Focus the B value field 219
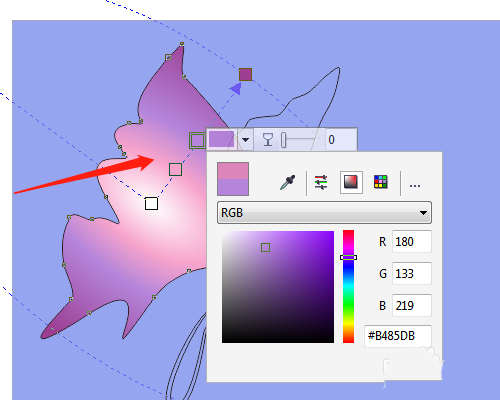The width and height of the screenshot is (500, 400). [412, 305]
